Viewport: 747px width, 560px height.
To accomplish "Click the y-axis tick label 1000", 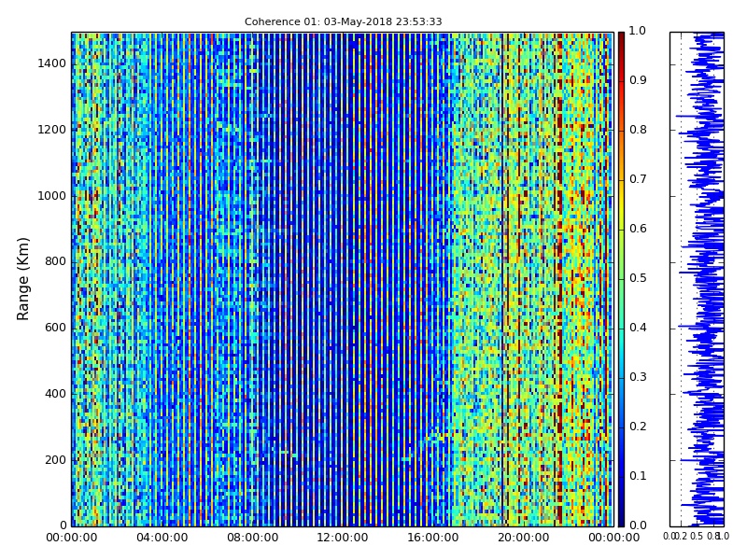I will pos(52,196).
